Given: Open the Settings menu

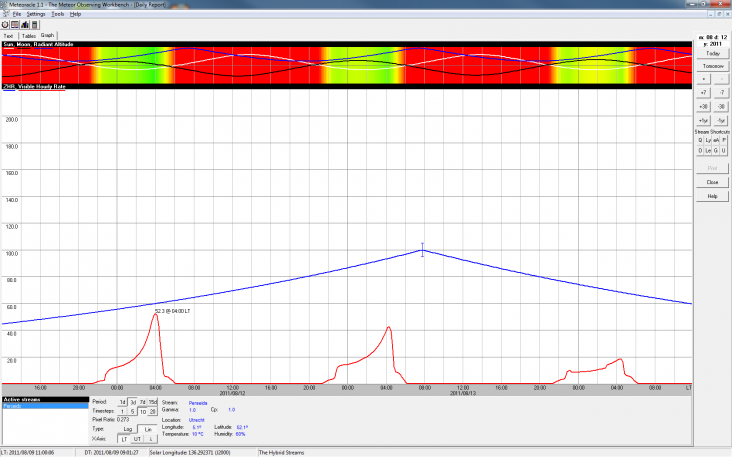Looking at the screenshot, I should (36, 14).
